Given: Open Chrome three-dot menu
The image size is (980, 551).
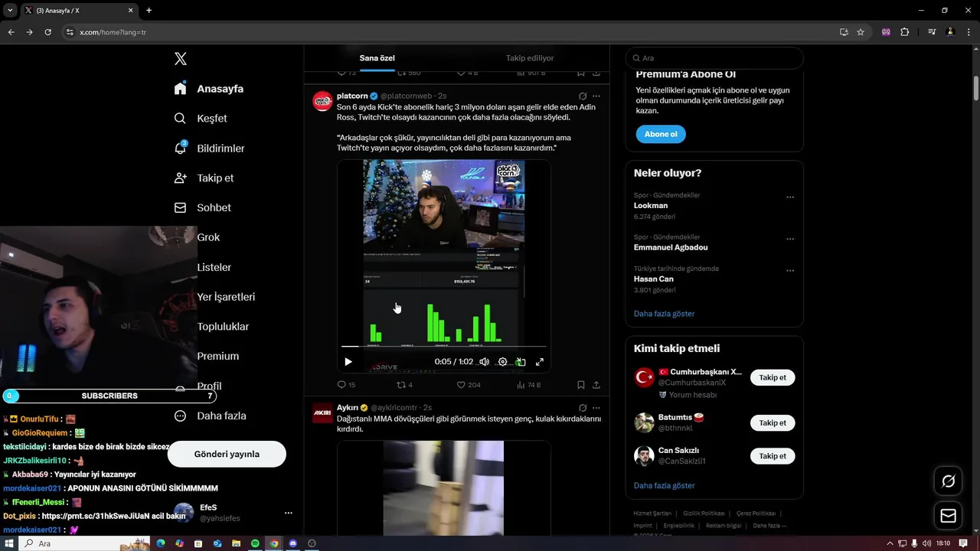Looking at the screenshot, I should pyautogui.click(x=969, y=32).
